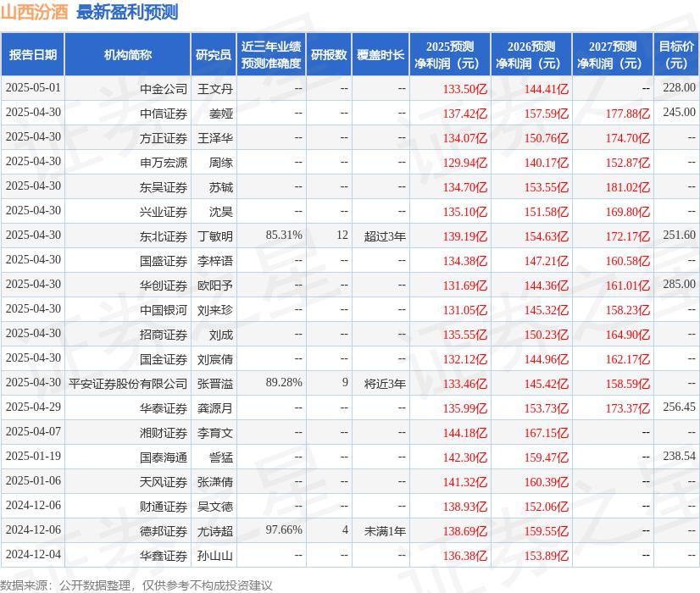Click the 2025-04-29 report date cell
The image size is (700, 593).
coord(33,407)
